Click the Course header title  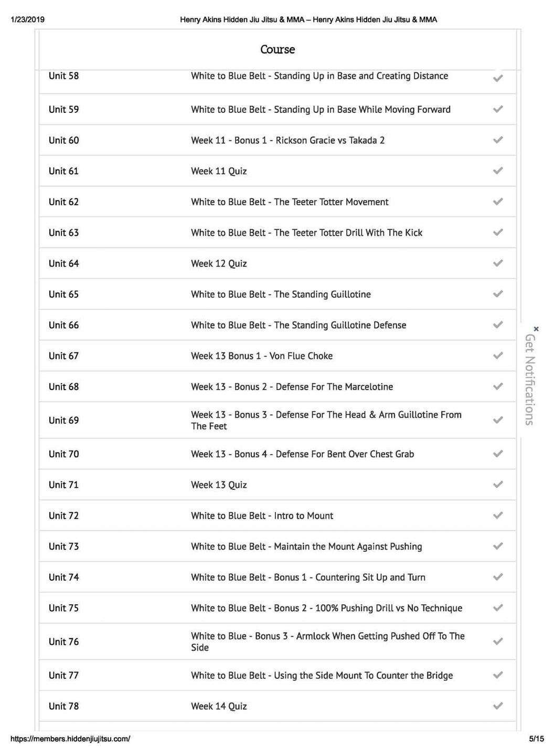coord(278,49)
